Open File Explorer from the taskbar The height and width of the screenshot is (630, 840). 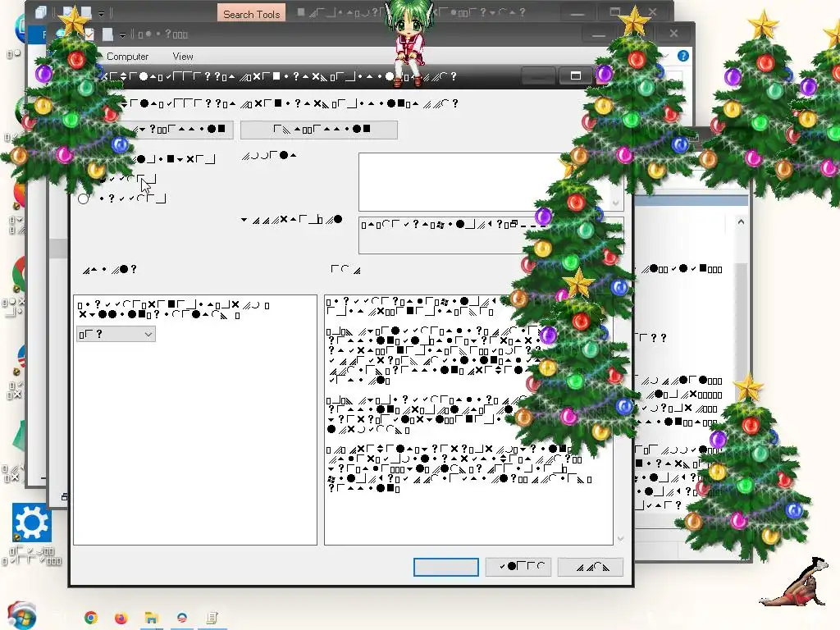[x=151, y=618]
